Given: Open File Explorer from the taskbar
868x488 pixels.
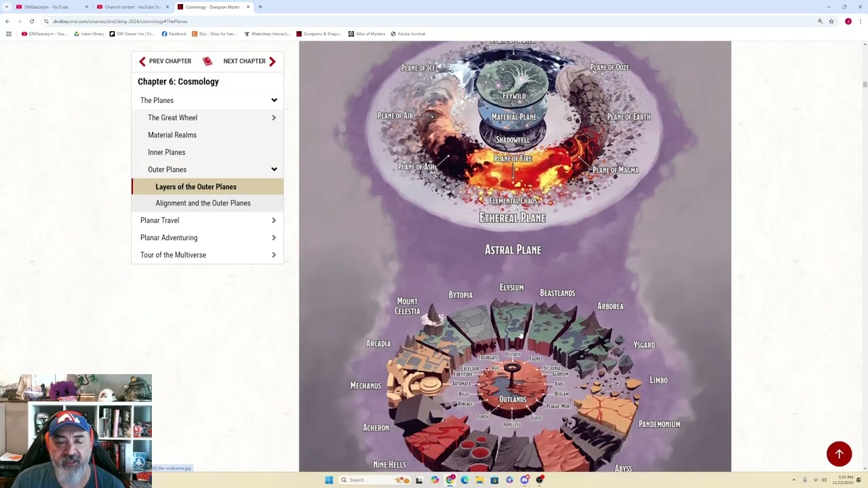Looking at the screenshot, I should point(479,480).
